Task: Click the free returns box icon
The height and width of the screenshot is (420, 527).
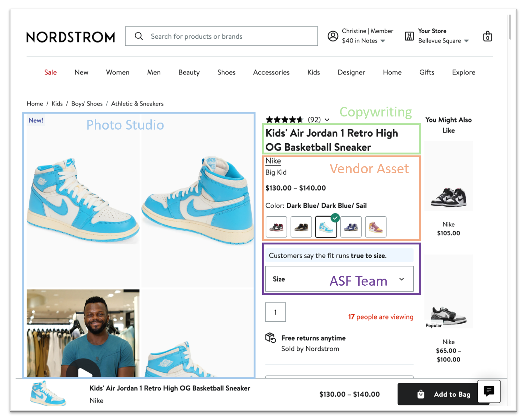Action: pyautogui.click(x=271, y=338)
